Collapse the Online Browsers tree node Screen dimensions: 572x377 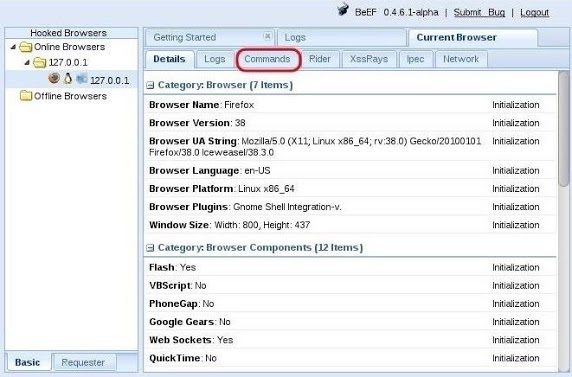coord(13,47)
